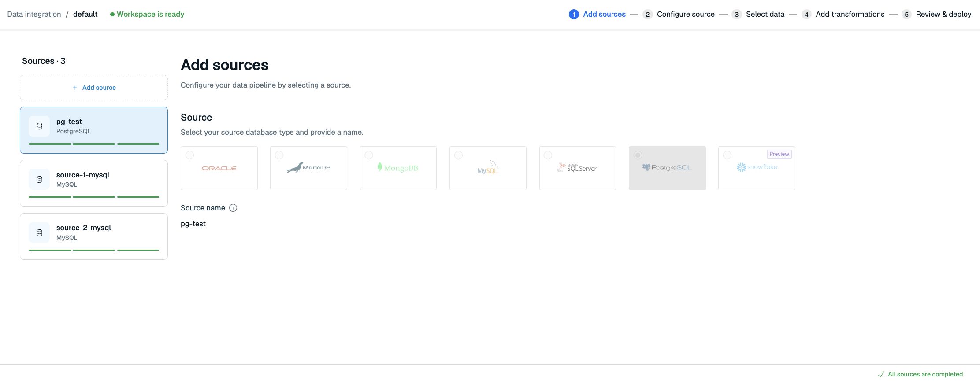This screenshot has width=980, height=383.
Task: Click the pg-test source name value
Action: point(193,224)
